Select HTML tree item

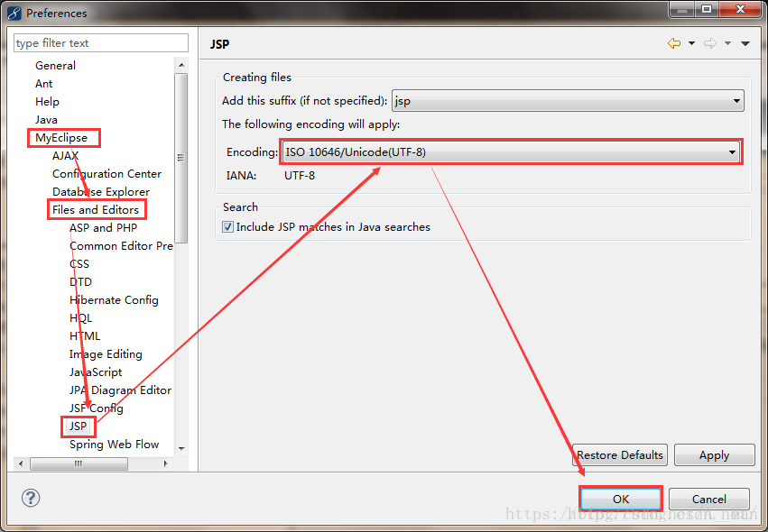pos(85,336)
